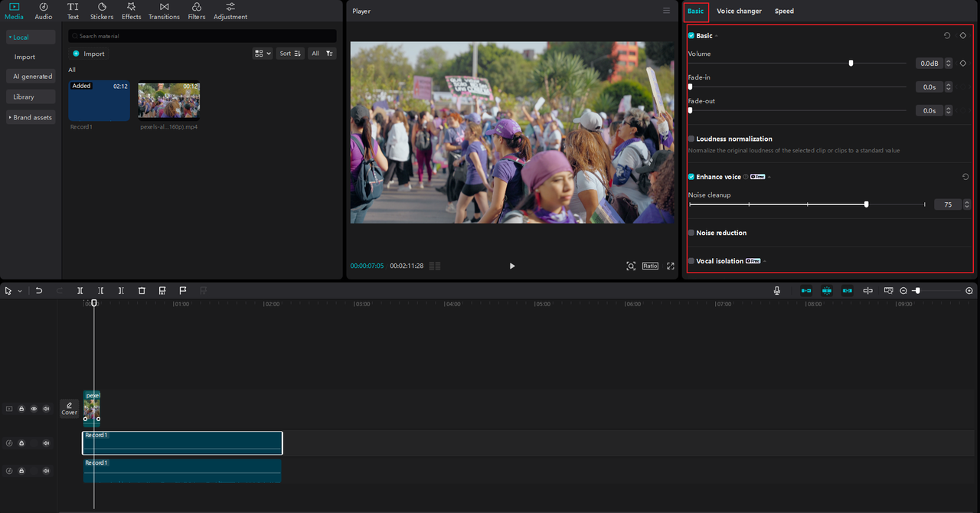This screenshot has width=980, height=513.
Task: Click the timeline zoom out magnifier
Action: [x=903, y=291]
